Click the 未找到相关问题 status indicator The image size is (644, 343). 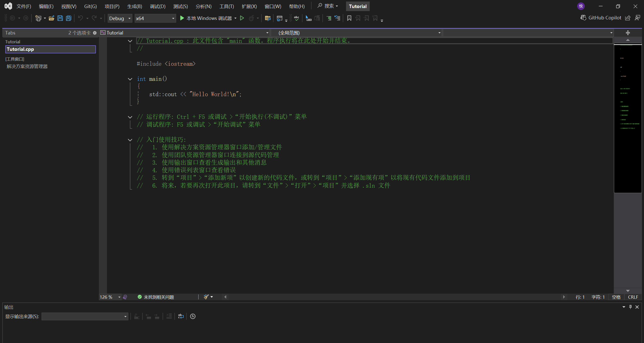(156, 297)
